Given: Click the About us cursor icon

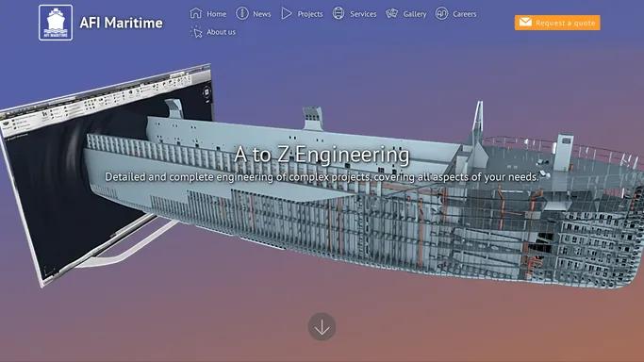Looking at the screenshot, I should tap(196, 32).
